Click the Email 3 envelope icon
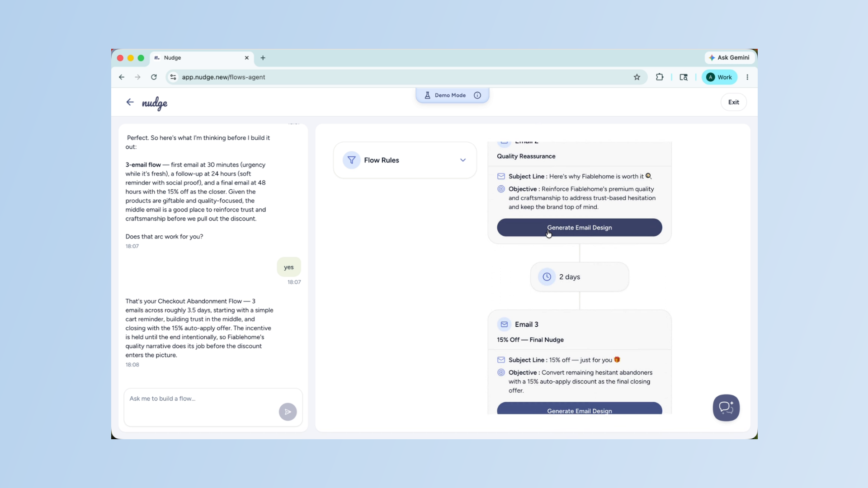 tap(504, 324)
